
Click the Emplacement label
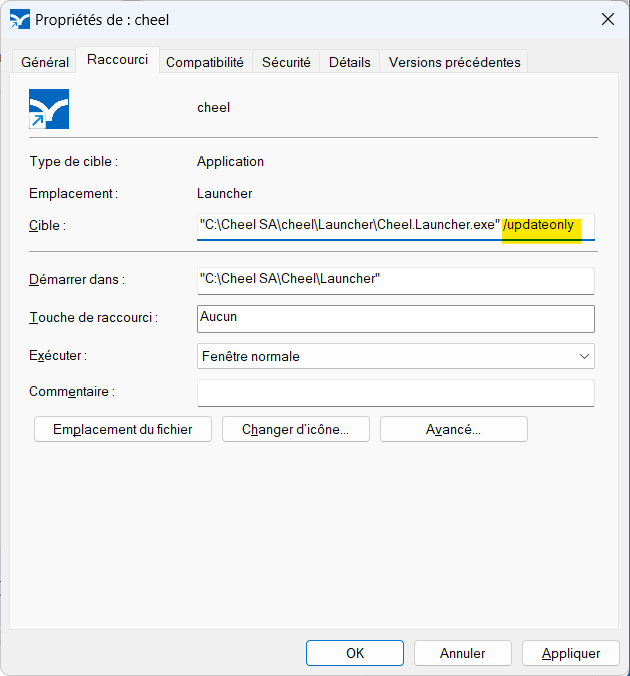tap(73, 194)
